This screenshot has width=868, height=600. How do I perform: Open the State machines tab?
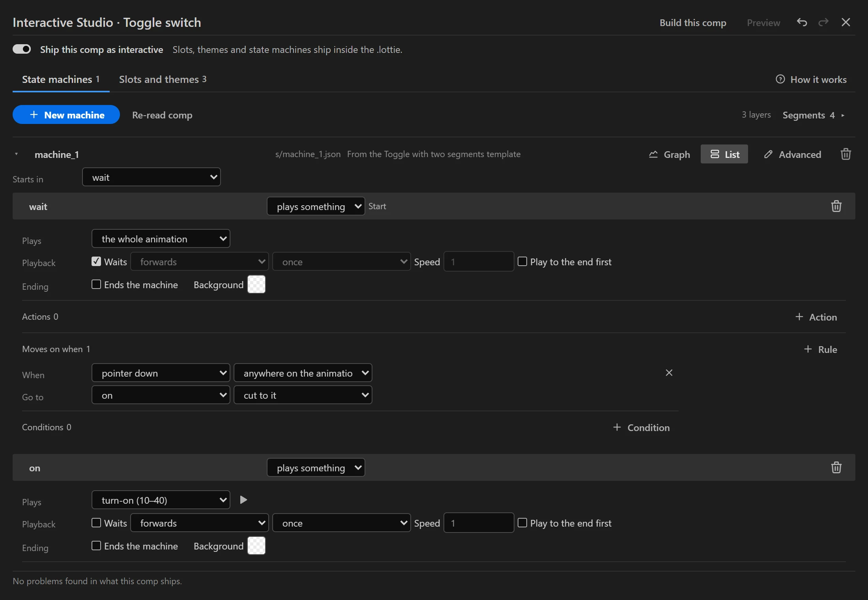pyautogui.click(x=61, y=79)
